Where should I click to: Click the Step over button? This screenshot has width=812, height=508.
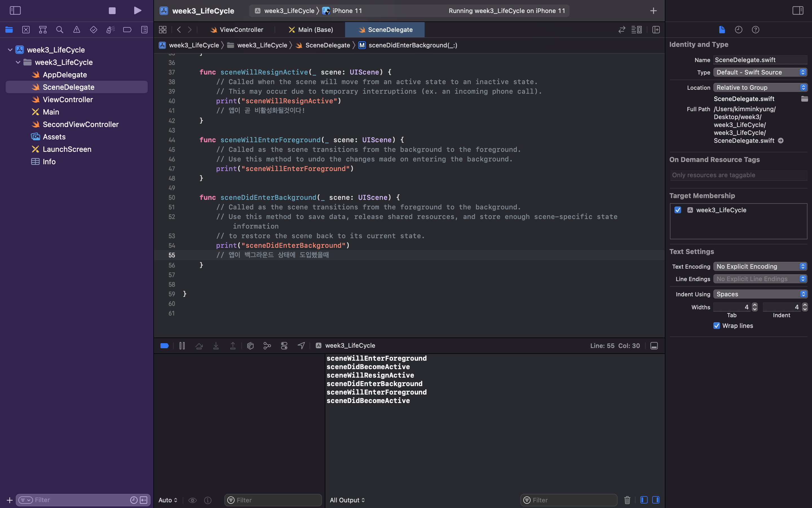pyautogui.click(x=199, y=346)
